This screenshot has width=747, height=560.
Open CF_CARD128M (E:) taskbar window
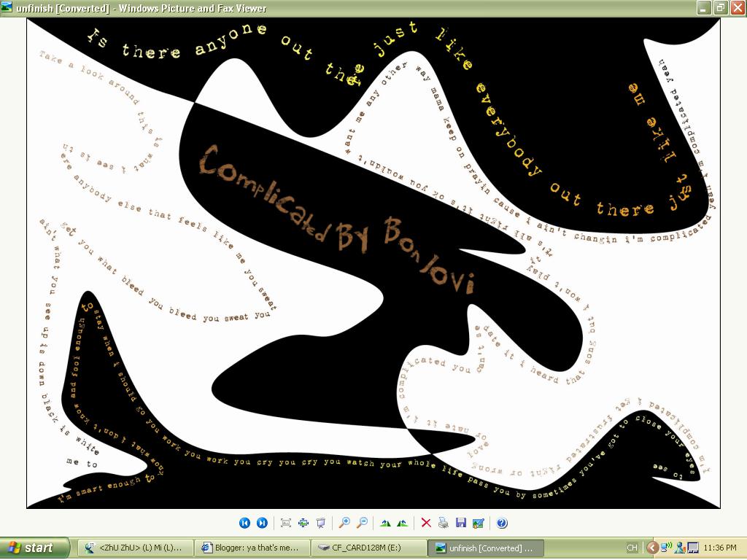[x=369, y=548]
